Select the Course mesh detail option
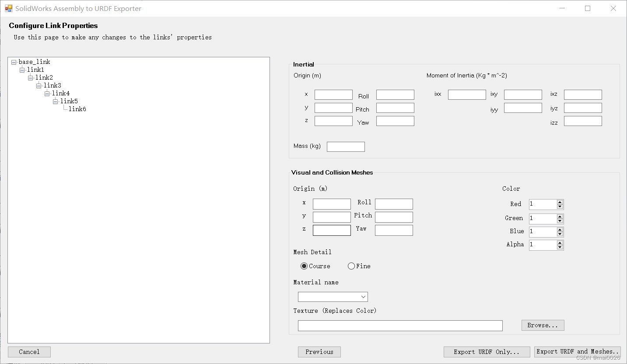The width and height of the screenshot is (627, 364). point(305,266)
